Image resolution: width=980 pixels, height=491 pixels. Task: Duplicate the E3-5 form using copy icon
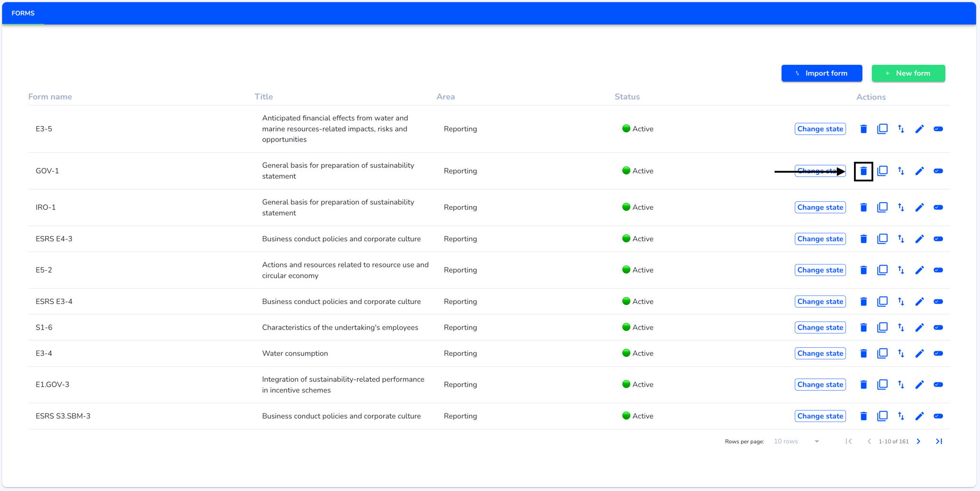882,129
